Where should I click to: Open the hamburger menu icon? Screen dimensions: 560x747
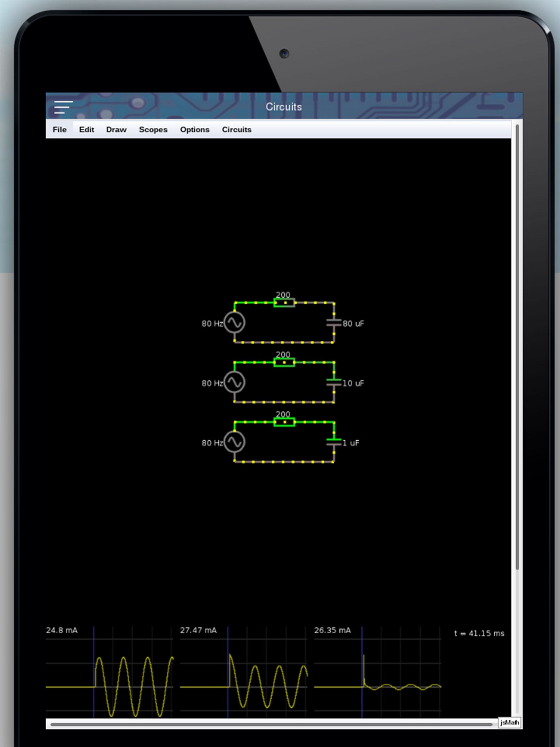tap(63, 107)
